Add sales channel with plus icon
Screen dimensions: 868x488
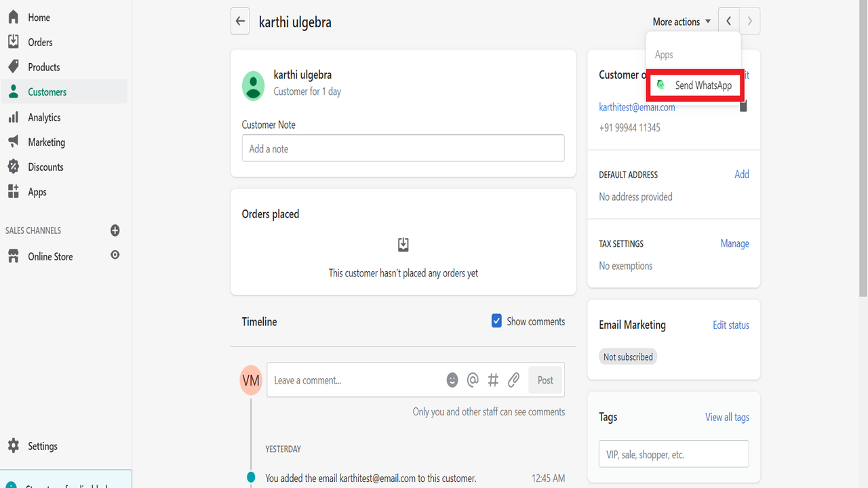(115, 230)
